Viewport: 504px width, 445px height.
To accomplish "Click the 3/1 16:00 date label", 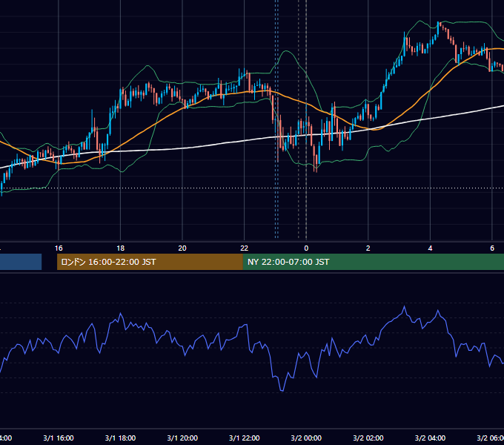I will [59, 438].
